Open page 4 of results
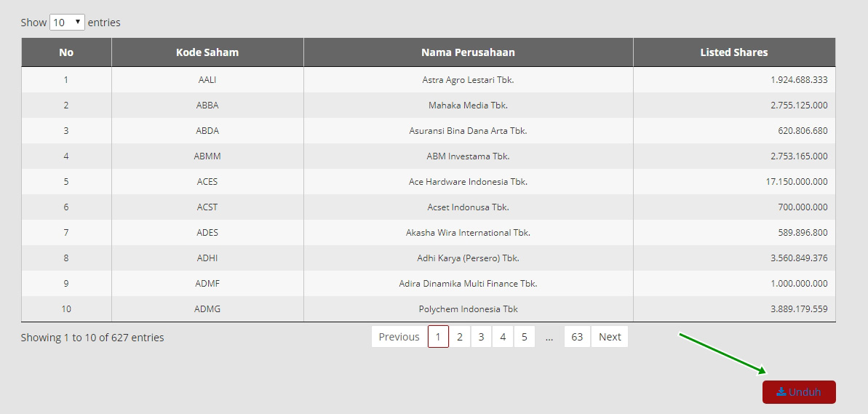Screen dimensions: 868x414 (x=503, y=337)
